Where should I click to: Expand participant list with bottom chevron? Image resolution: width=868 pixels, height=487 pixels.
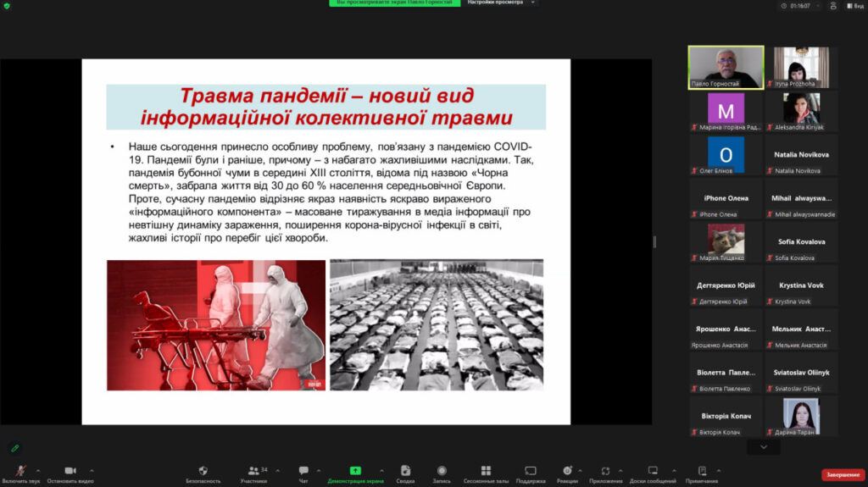click(764, 446)
